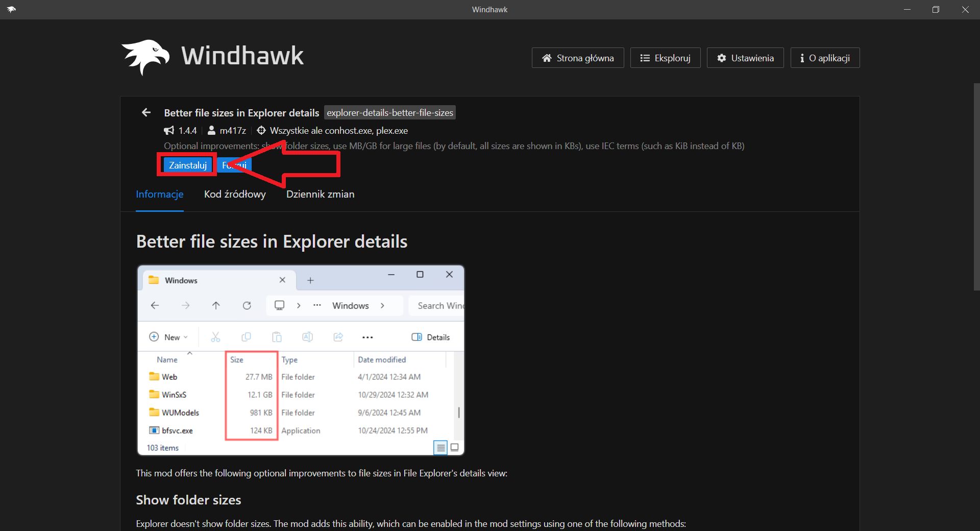Open Strona główna home page
The width and height of the screenshot is (980, 531).
(x=578, y=58)
